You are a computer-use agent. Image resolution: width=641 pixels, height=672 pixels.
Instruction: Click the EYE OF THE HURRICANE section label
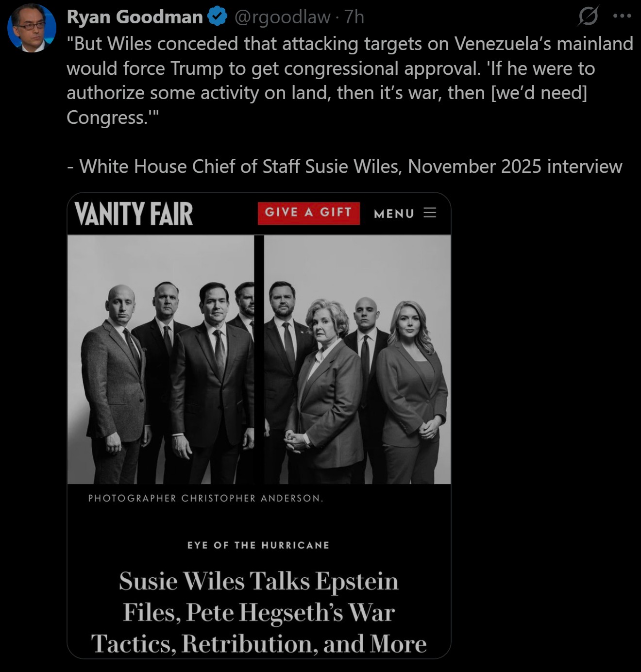point(258,545)
